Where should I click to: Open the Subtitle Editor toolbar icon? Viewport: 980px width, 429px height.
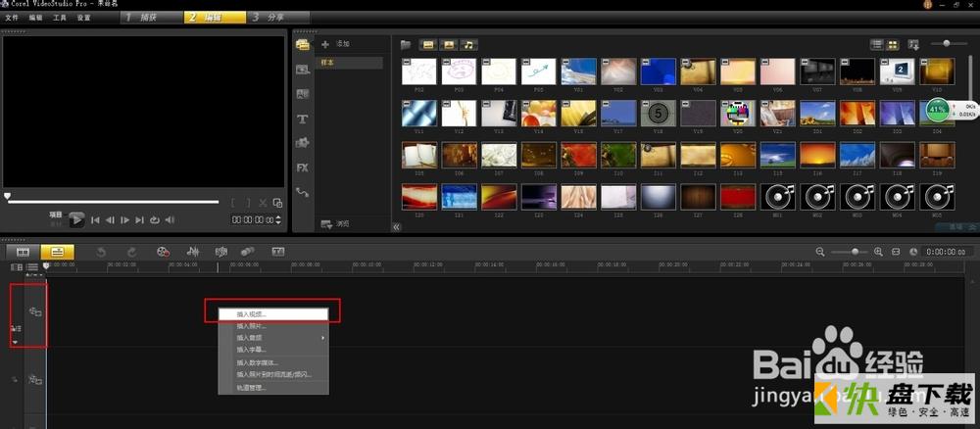[x=278, y=252]
